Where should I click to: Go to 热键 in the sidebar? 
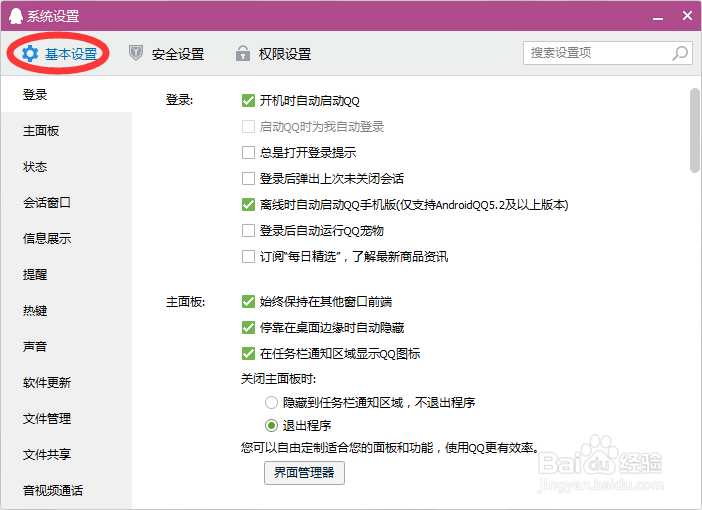(67, 310)
